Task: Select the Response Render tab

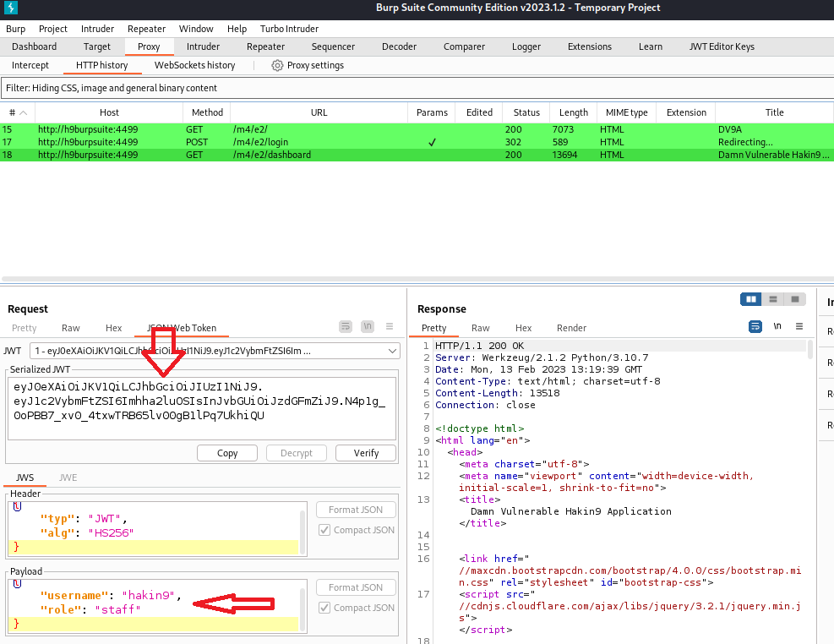Action: pos(571,328)
